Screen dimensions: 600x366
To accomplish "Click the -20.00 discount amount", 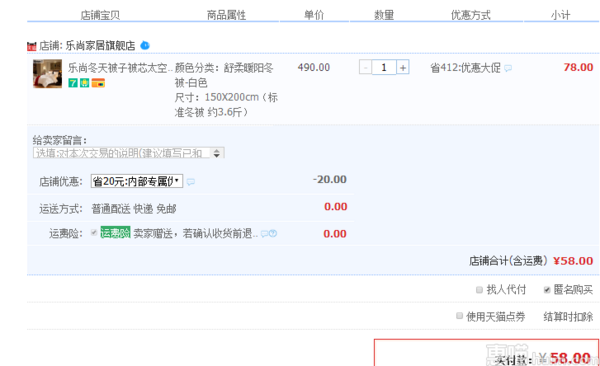I will (330, 179).
